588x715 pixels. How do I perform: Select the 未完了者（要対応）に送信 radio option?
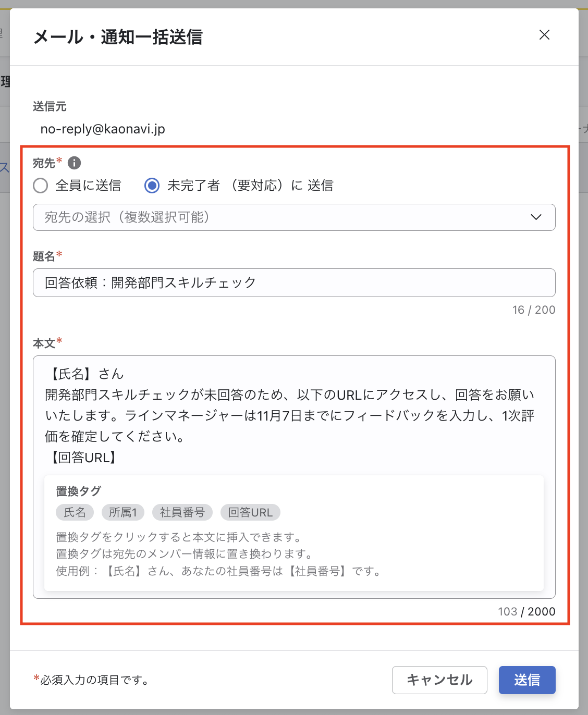coord(152,186)
